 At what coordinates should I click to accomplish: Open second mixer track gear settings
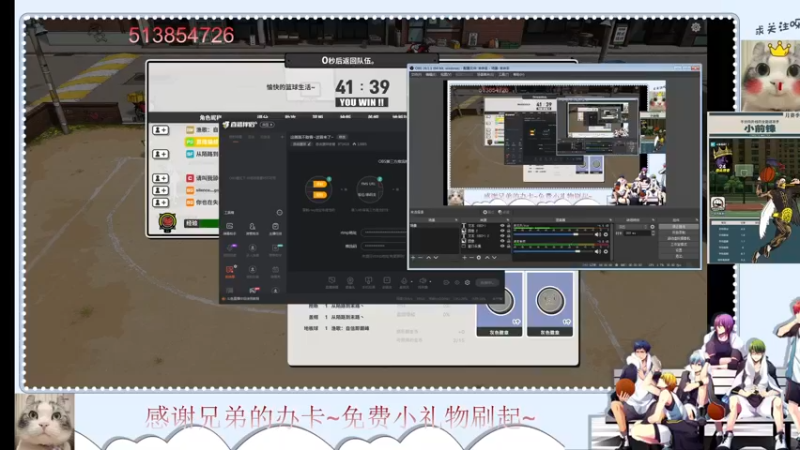tap(606, 252)
